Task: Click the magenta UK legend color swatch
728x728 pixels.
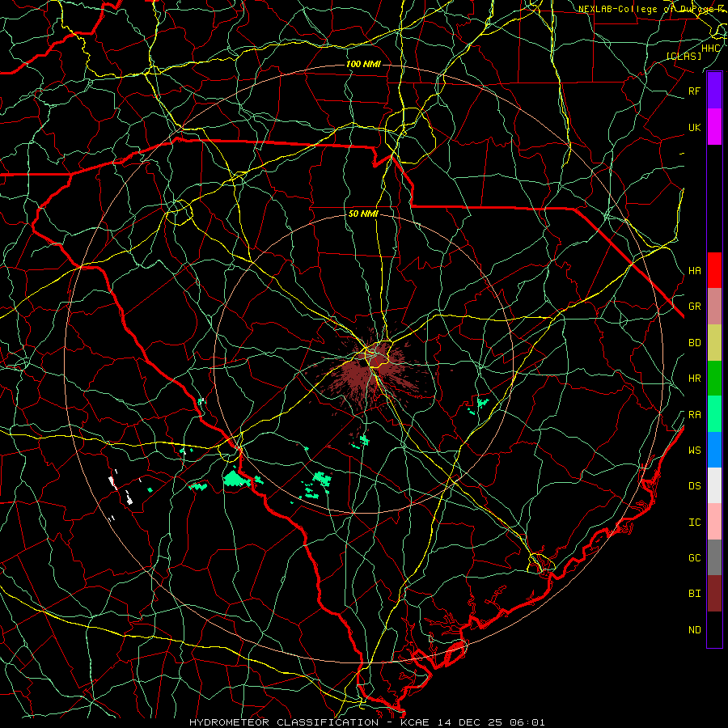Action: point(714,127)
